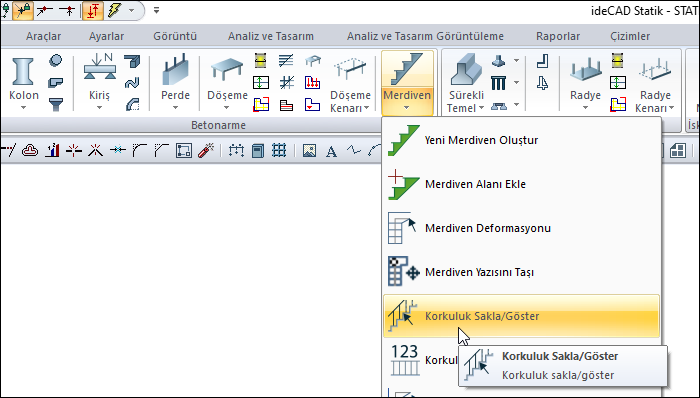Viewport: 700px width, 398px height.
Task: Select the three-pillar pile icon in foundation group
Action: (x=498, y=83)
